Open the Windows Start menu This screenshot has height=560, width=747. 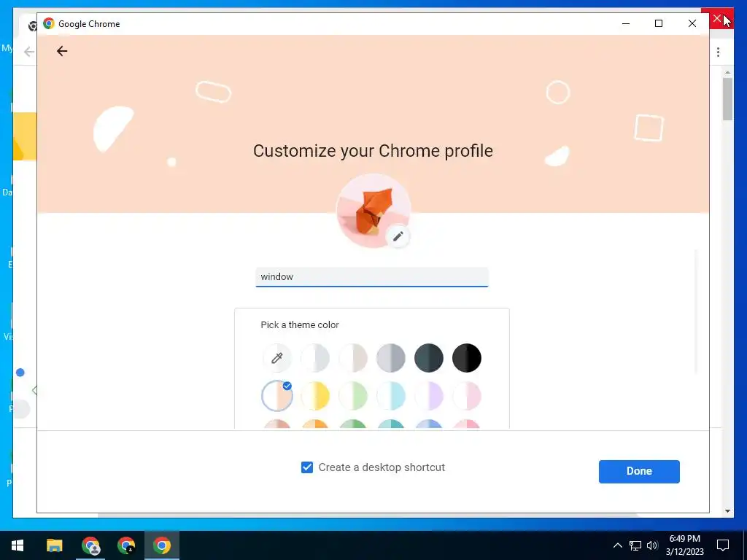pos(18,545)
